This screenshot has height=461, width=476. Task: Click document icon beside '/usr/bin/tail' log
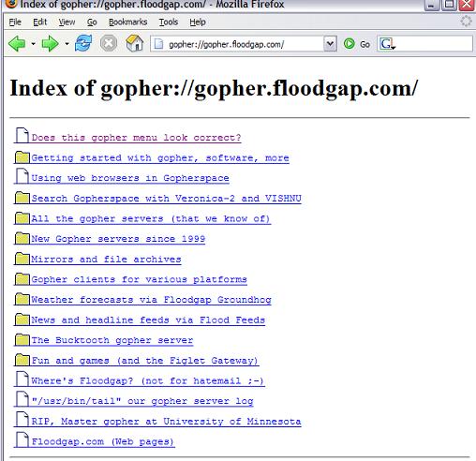[22, 398]
